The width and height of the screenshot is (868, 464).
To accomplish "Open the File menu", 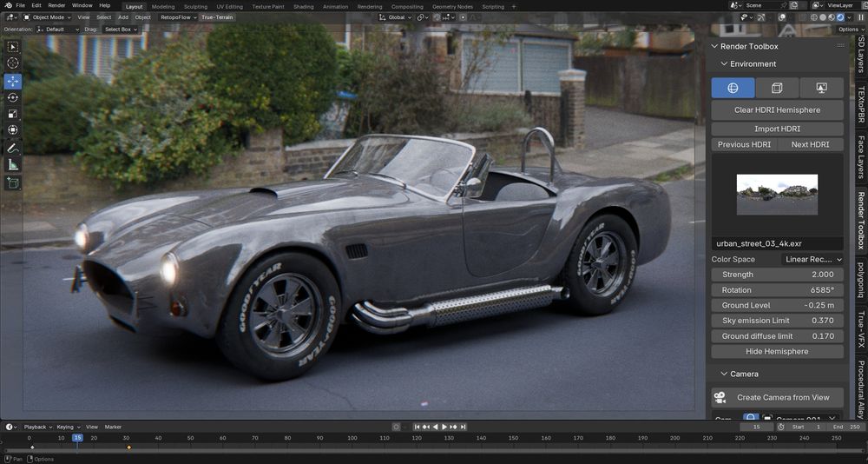I will (21, 5).
